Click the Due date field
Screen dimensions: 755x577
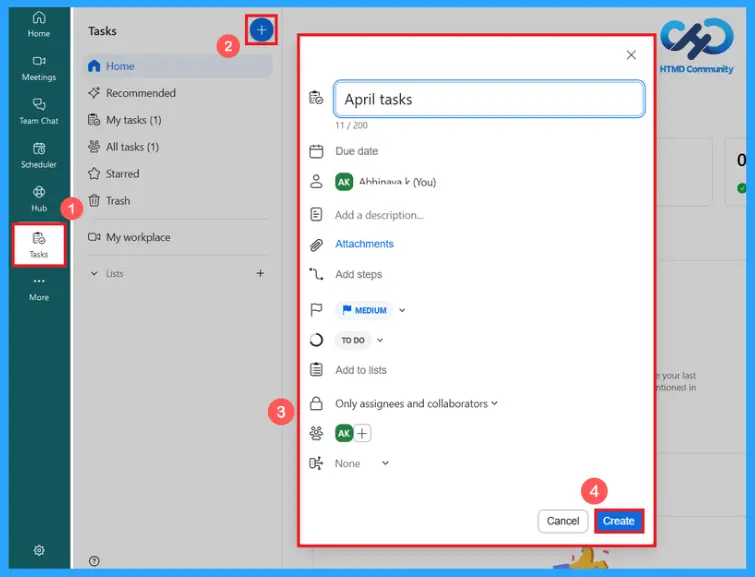[x=356, y=151]
